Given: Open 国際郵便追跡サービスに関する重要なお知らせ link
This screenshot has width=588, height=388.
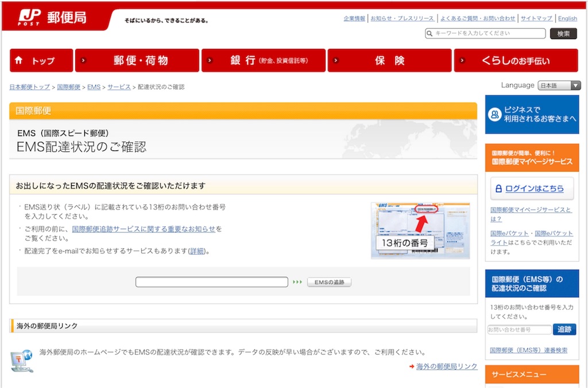Looking at the screenshot, I should click(x=144, y=229).
